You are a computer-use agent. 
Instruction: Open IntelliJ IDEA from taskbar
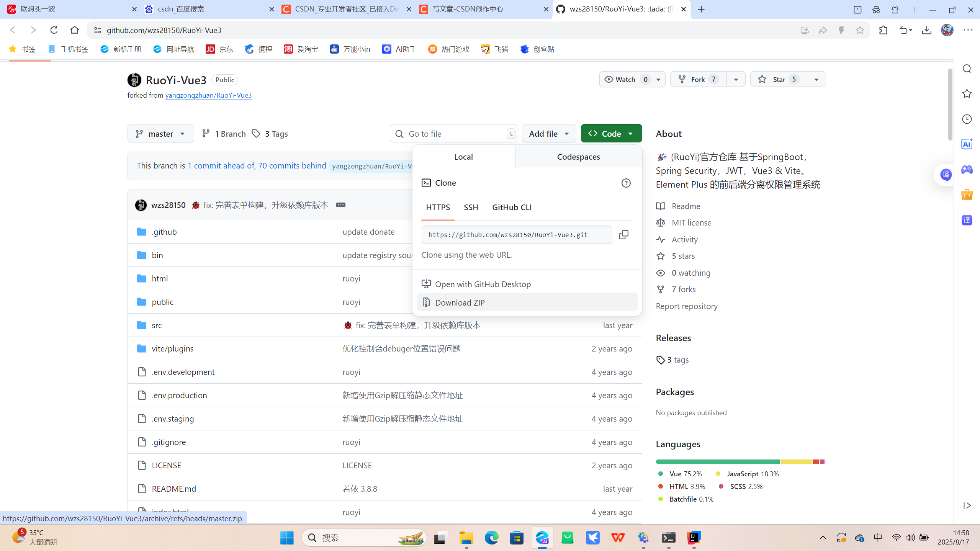tap(694, 538)
